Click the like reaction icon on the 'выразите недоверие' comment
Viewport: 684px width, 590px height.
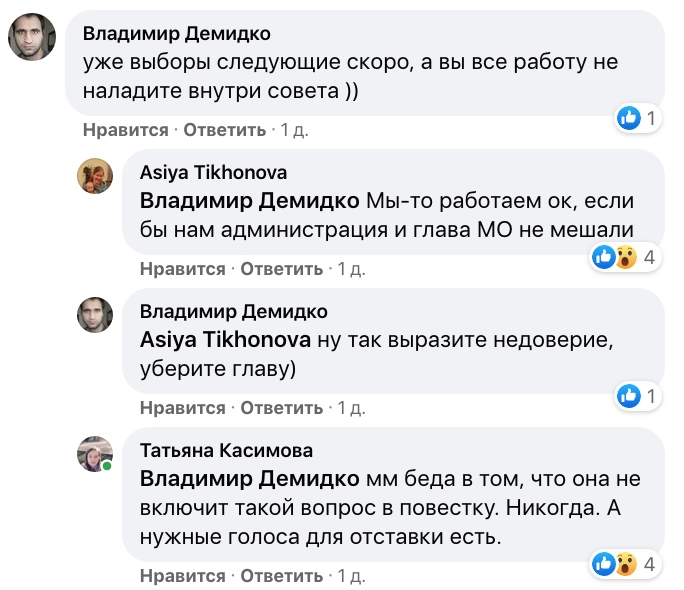628,395
